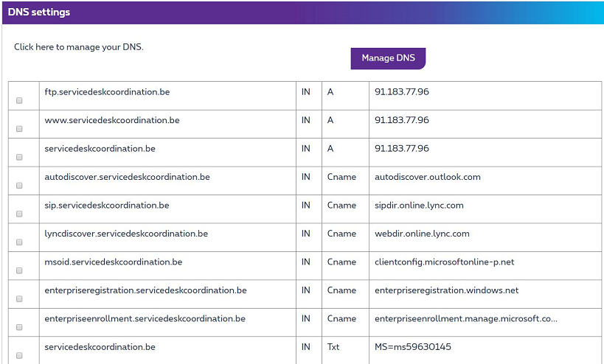
Task: Click the autodiscover.outlook.com target value
Action: point(427,177)
